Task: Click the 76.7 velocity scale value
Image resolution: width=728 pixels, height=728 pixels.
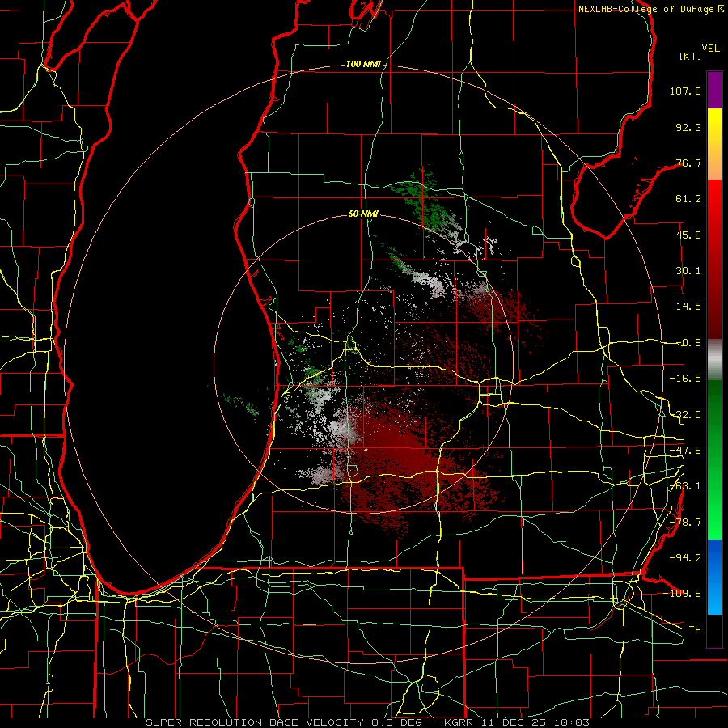Action: [x=688, y=163]
